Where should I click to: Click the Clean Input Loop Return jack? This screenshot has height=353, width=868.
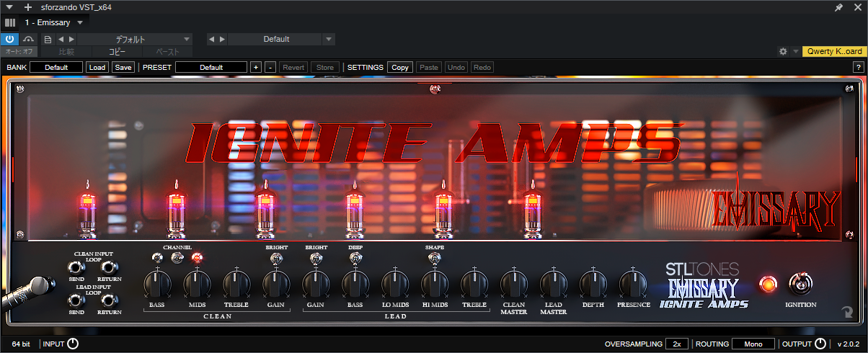pyautogui.click(x=108, y=267)
